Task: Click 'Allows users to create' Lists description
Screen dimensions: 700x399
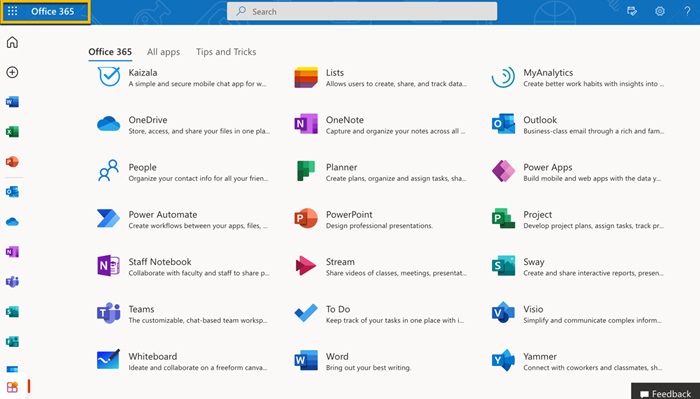Action: [x=396, y=84]
